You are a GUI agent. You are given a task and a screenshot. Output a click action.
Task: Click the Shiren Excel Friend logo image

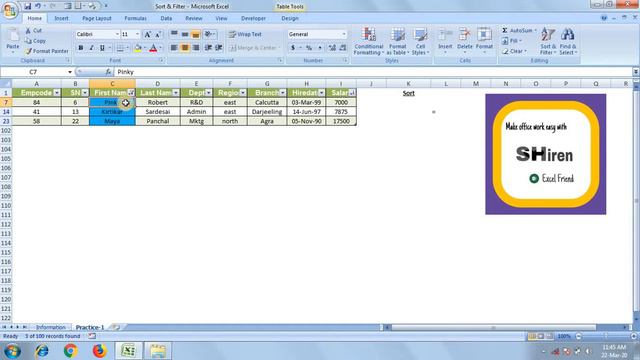(546, 154)
